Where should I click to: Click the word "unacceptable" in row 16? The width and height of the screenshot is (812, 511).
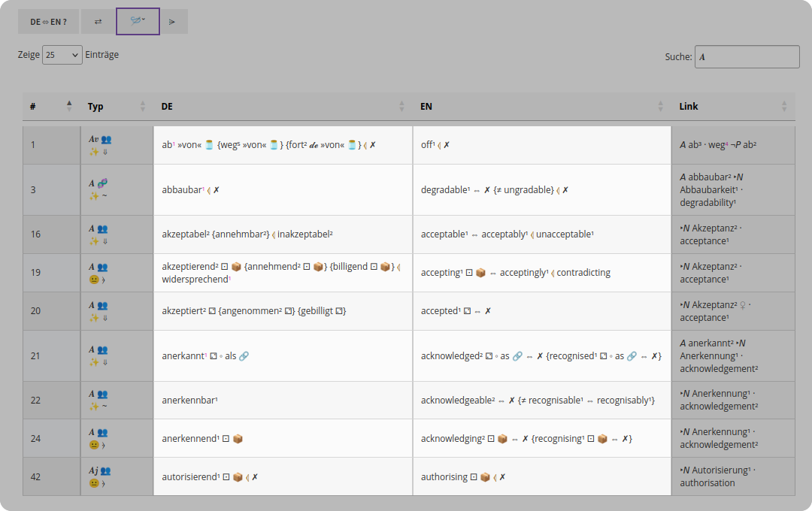coord(563,234)
